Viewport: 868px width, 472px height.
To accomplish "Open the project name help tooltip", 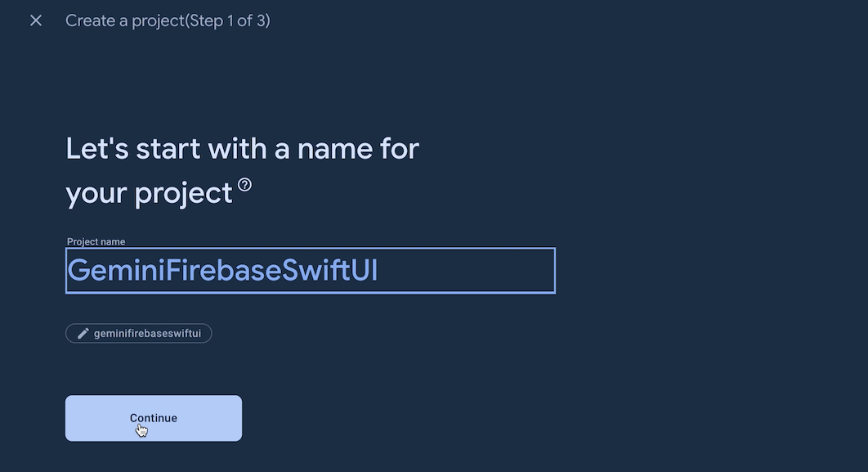I will click(244, 185).
